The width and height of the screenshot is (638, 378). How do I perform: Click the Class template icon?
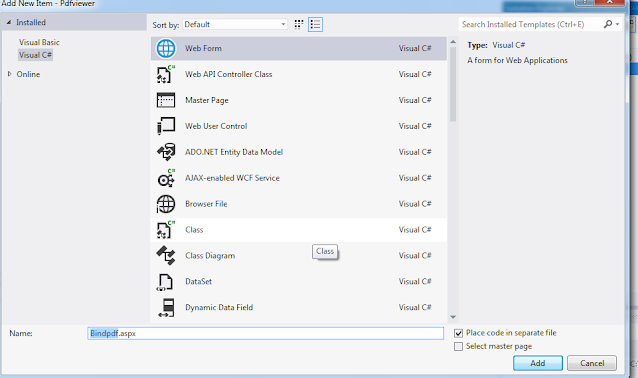166,230
